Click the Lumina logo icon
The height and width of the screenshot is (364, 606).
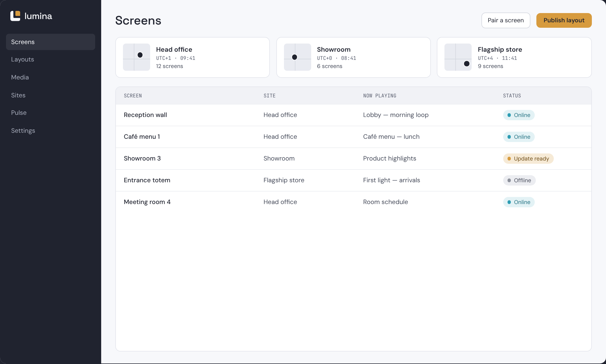[15, 16]
